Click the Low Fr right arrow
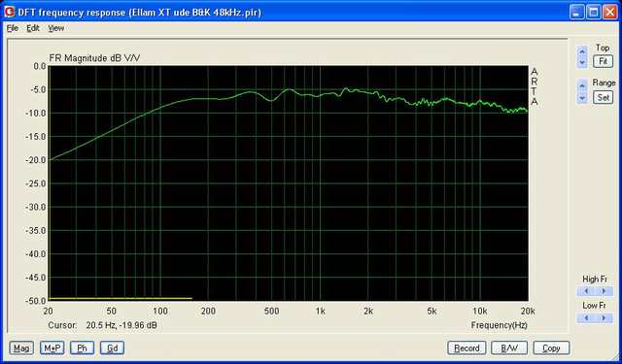622x364 pixels. (604, 317)
